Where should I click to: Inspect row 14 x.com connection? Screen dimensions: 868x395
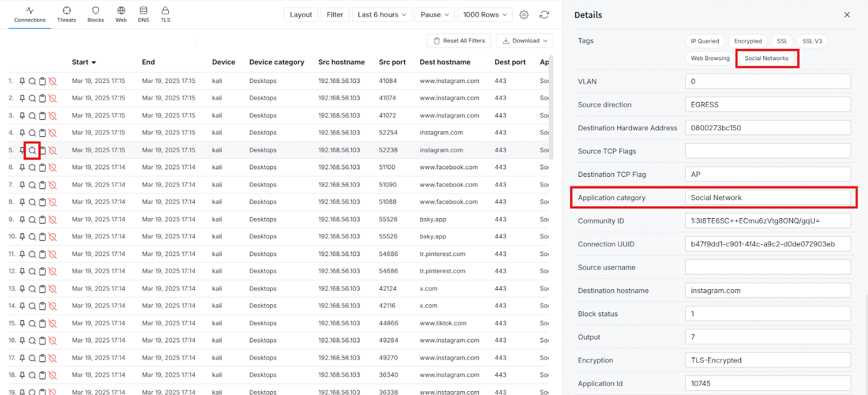[x=33, y=306]
